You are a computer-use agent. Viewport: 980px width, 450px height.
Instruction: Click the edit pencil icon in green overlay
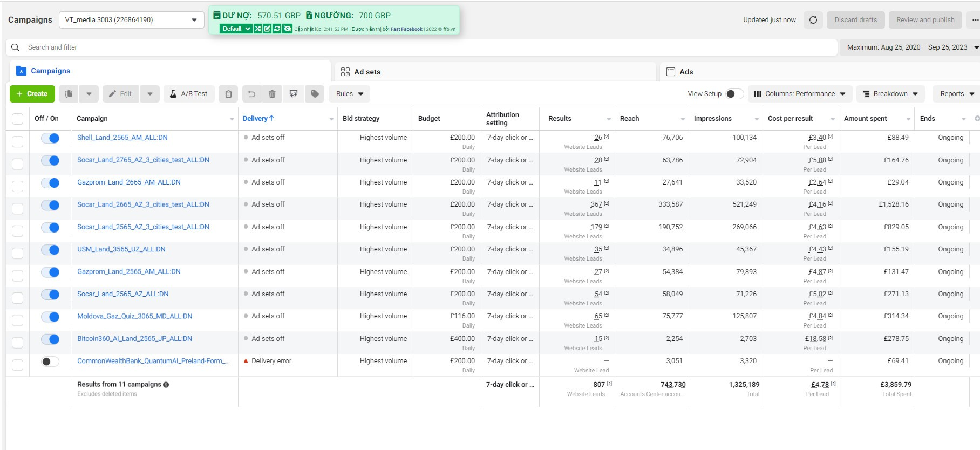267,29
